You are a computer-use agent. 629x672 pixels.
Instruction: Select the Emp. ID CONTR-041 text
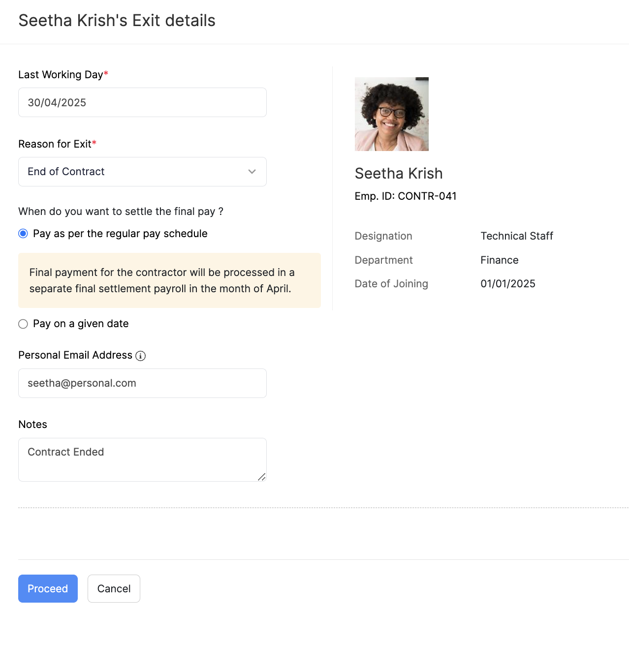click(405, 196)
